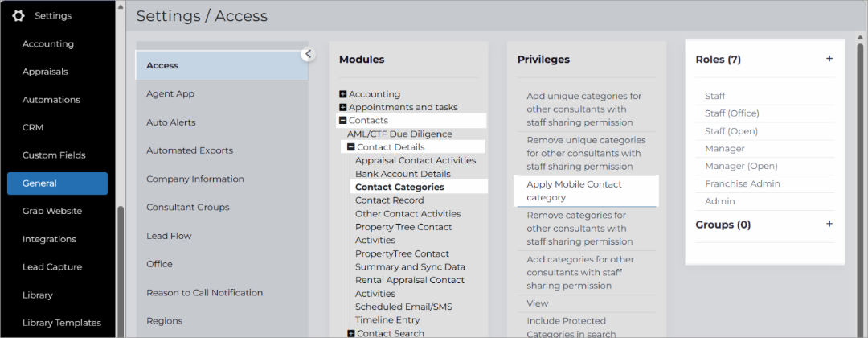Select the Timeline Entry module

click(x=387, y=319)
